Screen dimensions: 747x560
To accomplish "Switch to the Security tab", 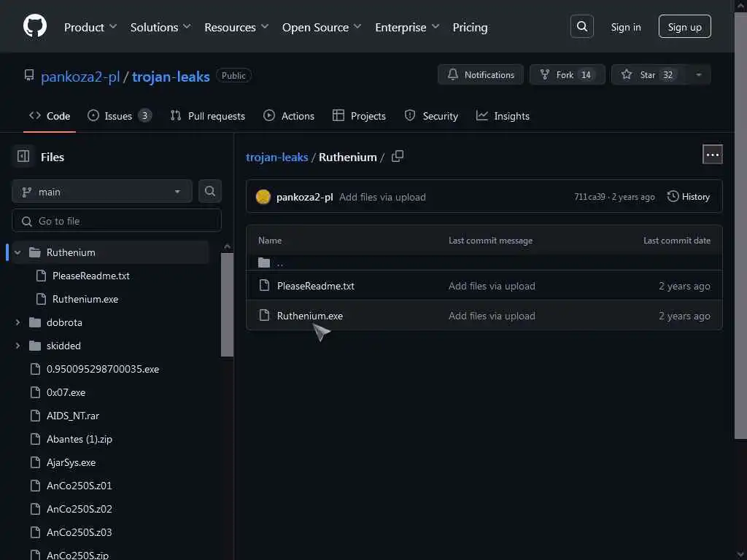I will [431, 116].
